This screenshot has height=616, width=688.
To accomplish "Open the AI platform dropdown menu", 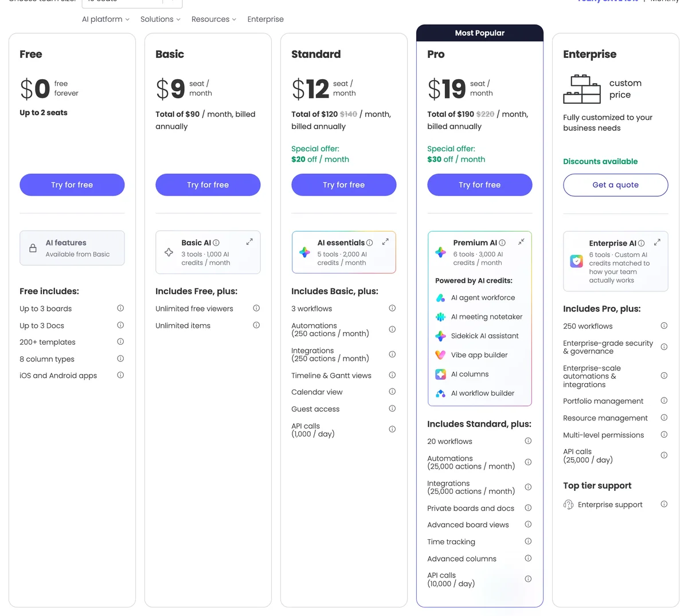I will (105, 19).
